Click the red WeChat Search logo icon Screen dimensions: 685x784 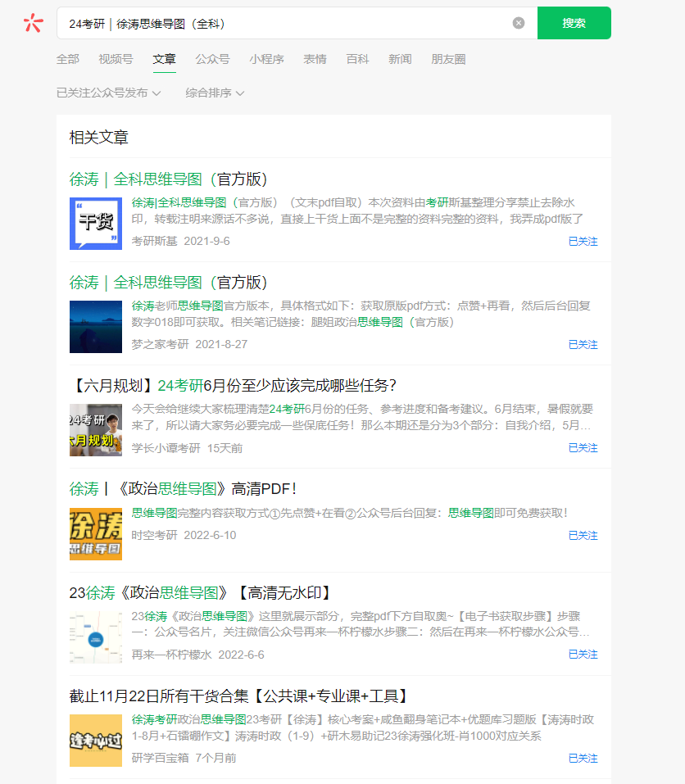34,23
